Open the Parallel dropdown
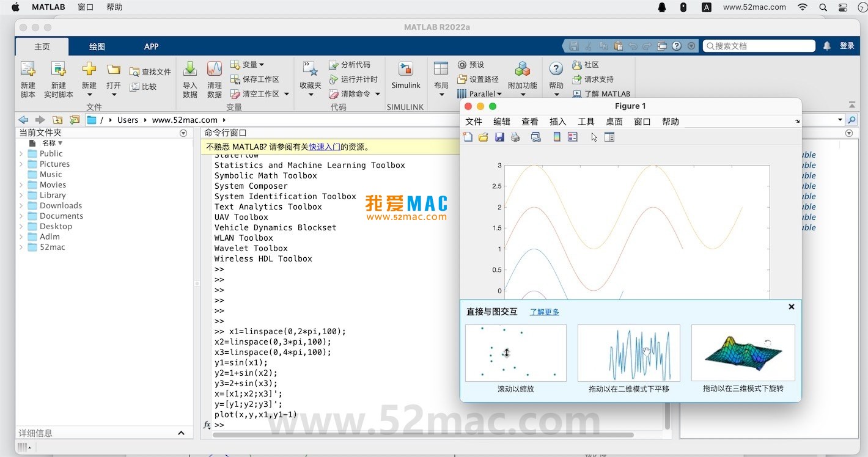Viewport: 868px width, 457px height. pos(480,94)
